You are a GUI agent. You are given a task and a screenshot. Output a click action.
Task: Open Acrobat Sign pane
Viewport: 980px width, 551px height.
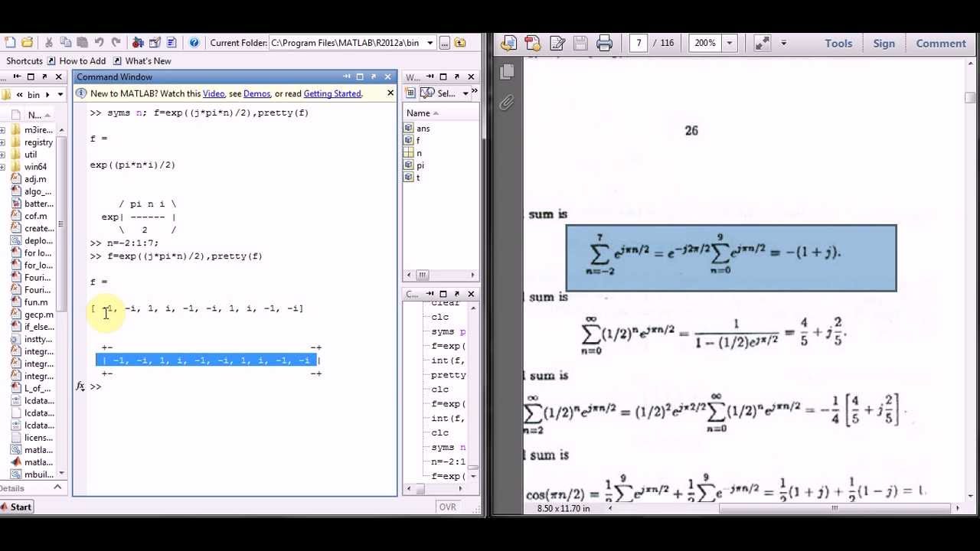click(x=884, y=44)
